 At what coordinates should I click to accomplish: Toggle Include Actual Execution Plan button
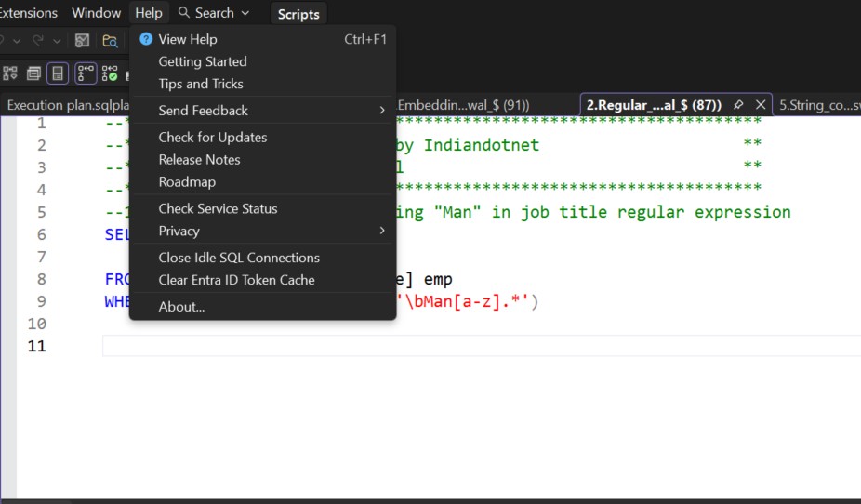coord(86,73)
